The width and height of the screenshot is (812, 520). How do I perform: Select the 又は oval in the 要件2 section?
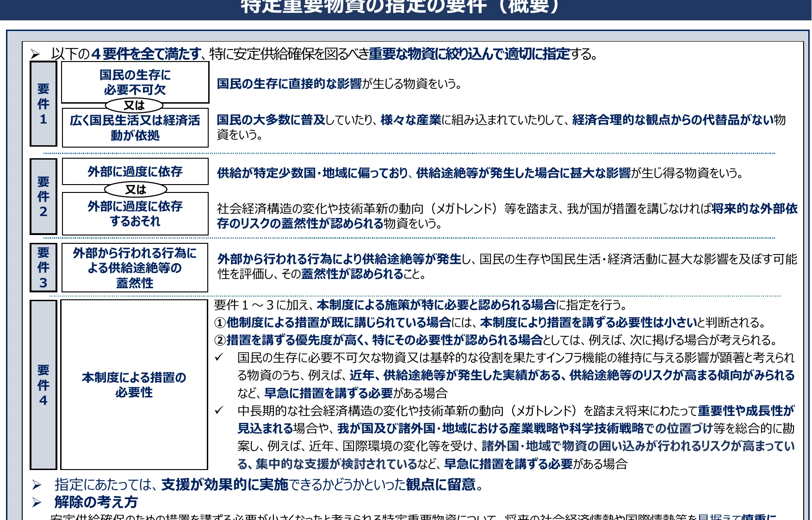coord(136,189)
